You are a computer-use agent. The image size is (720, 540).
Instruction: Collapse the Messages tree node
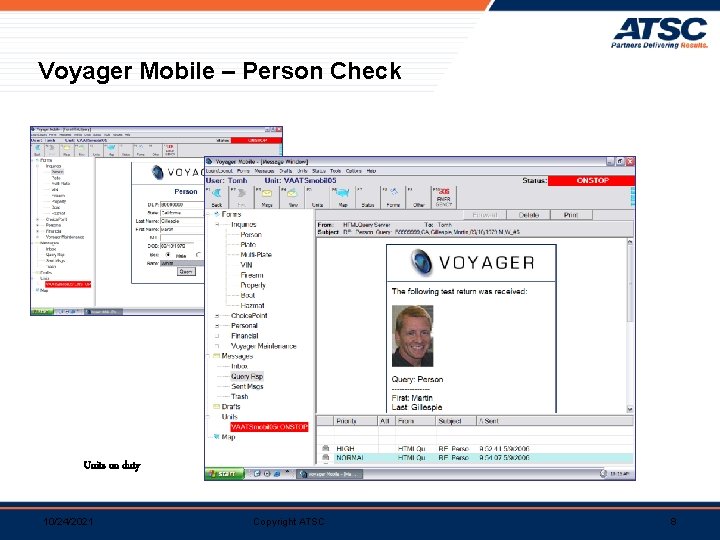208,356
